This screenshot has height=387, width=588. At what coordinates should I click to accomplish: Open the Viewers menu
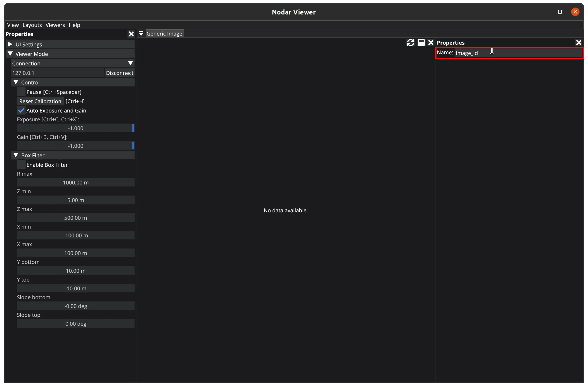tap(55, 25)
